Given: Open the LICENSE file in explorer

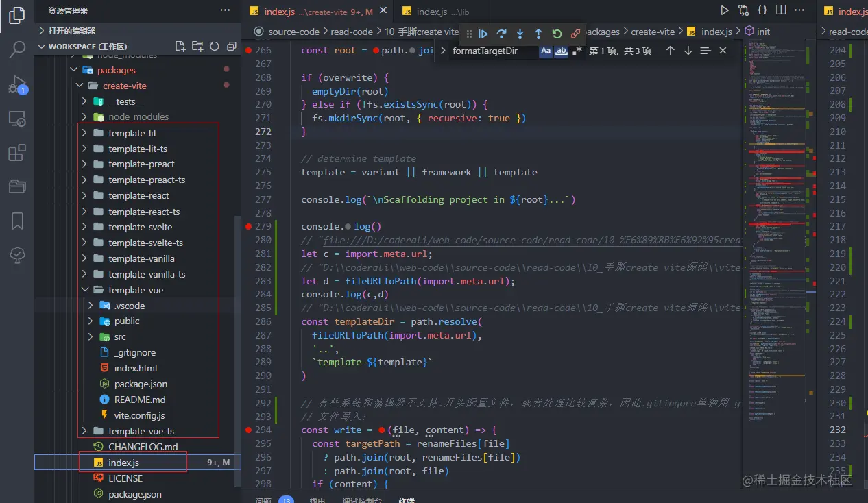Looking at the screenshot, I should click(125, 478).
